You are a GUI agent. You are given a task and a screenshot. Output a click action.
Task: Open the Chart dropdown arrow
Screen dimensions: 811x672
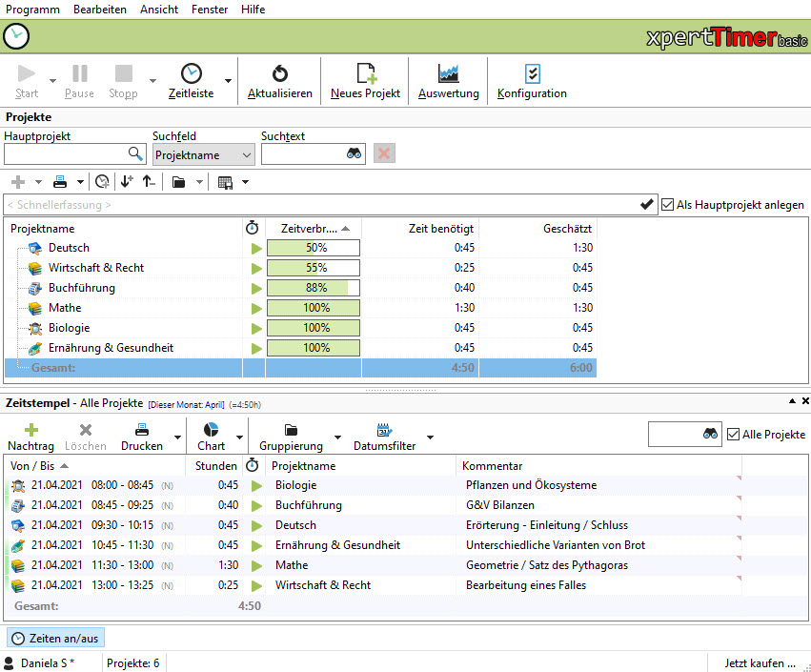[x=239, y=438]
